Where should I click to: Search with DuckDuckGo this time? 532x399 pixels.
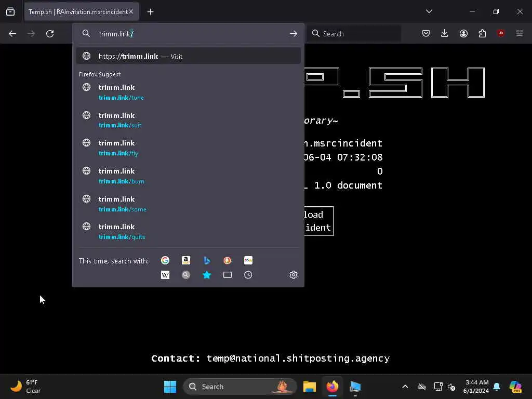point(228,260)
